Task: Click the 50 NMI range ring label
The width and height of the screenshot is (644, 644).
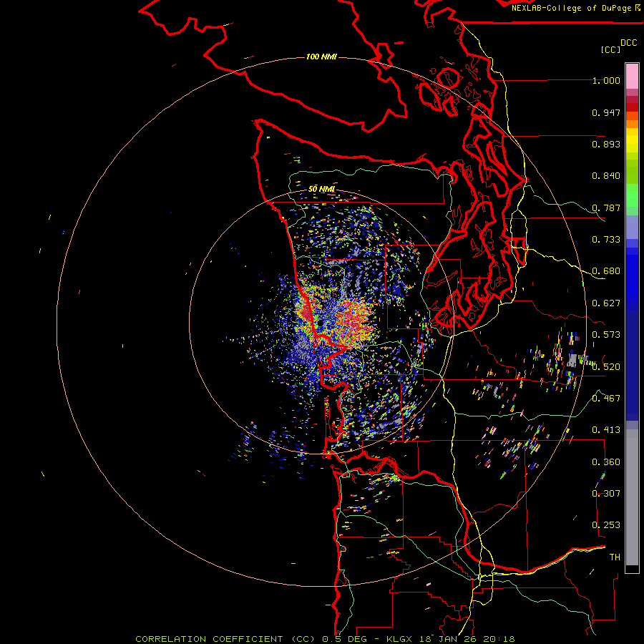Action: pyautogui.click(x=321, y=189)
